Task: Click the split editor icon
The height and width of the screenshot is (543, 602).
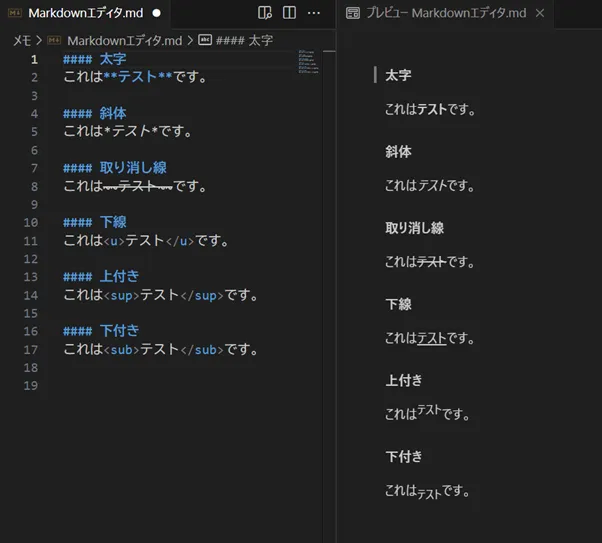Action: pos(289,13)
